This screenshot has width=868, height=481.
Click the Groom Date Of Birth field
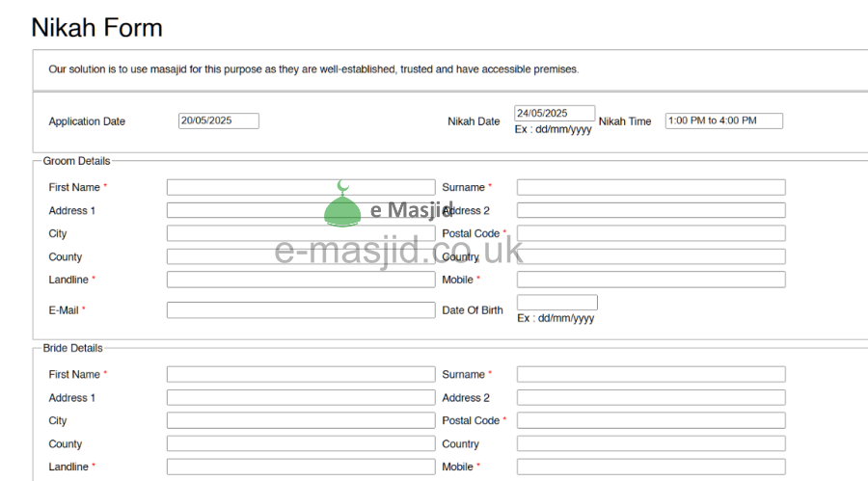coord(557,303)
